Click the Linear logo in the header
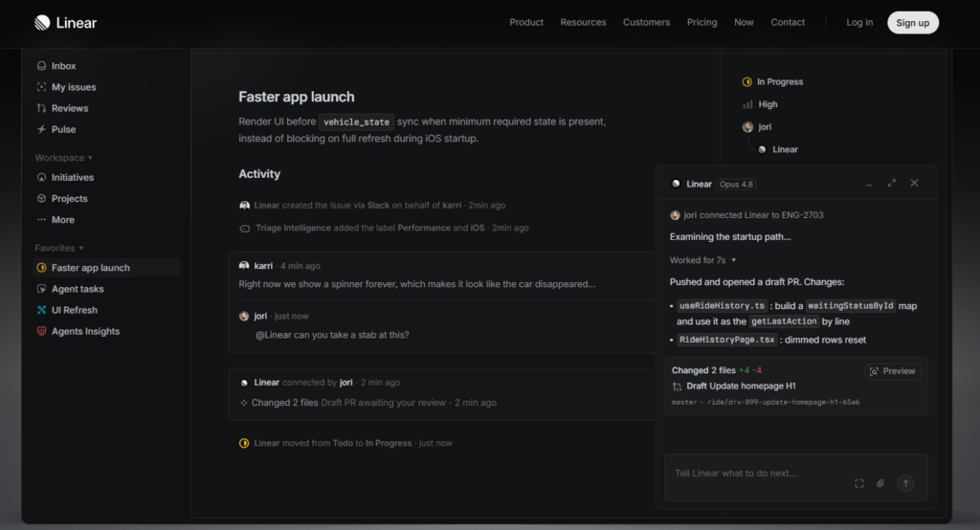Image resolution: width=980 pixels, height=530 pixels. 66,23
